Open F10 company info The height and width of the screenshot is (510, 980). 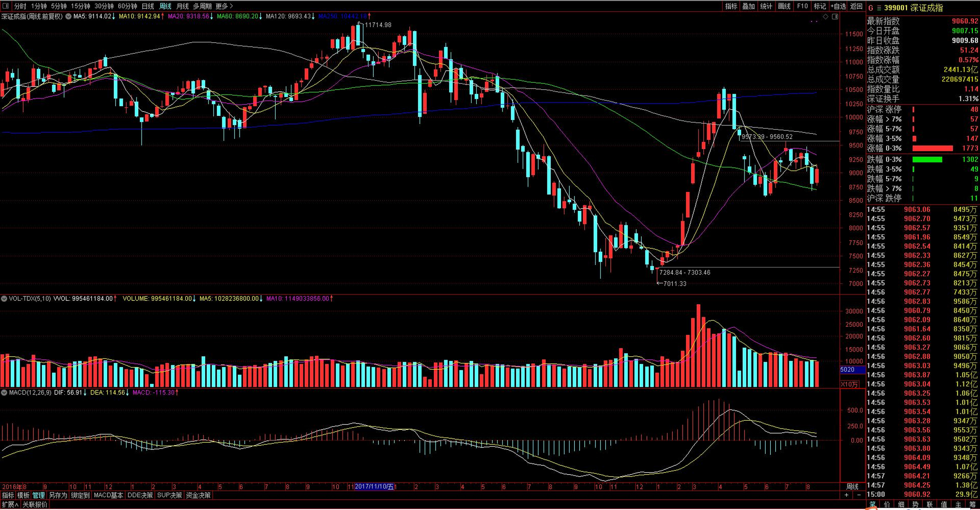pyautogui.click(x=802, y=6)
